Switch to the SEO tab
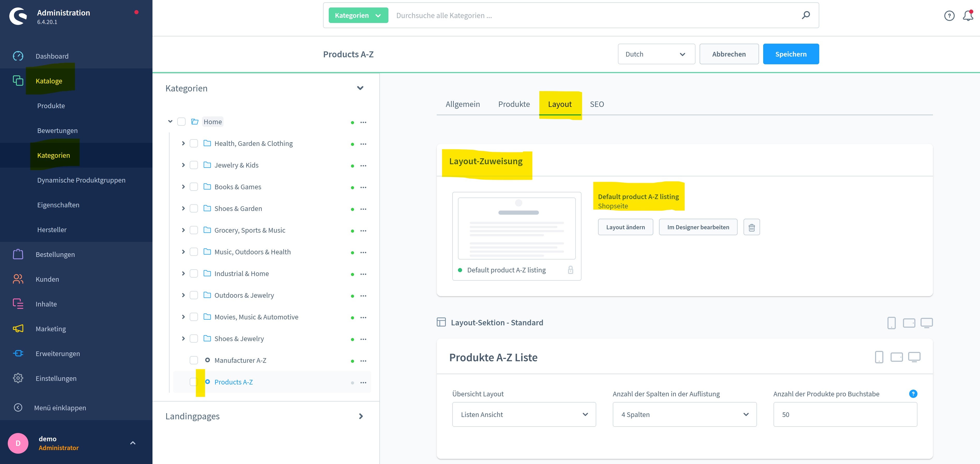Viewport: 980px width, 464px height. pos(597,104)
